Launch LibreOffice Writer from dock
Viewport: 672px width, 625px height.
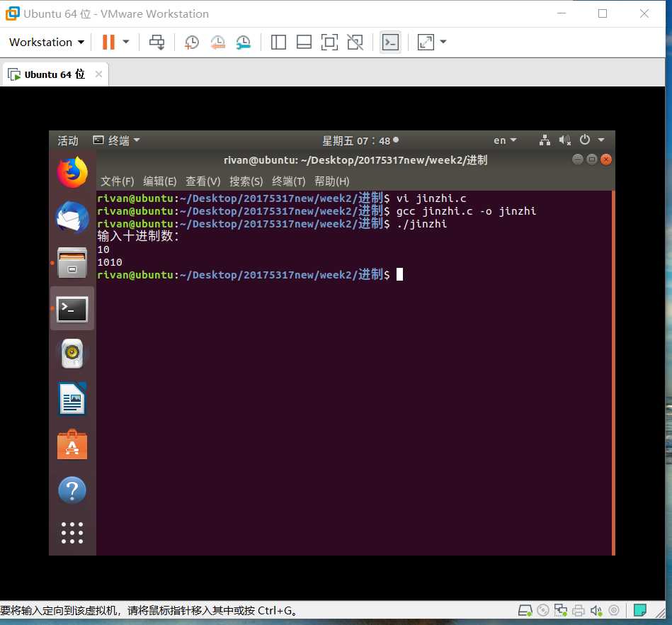click(x=72, y=399)
